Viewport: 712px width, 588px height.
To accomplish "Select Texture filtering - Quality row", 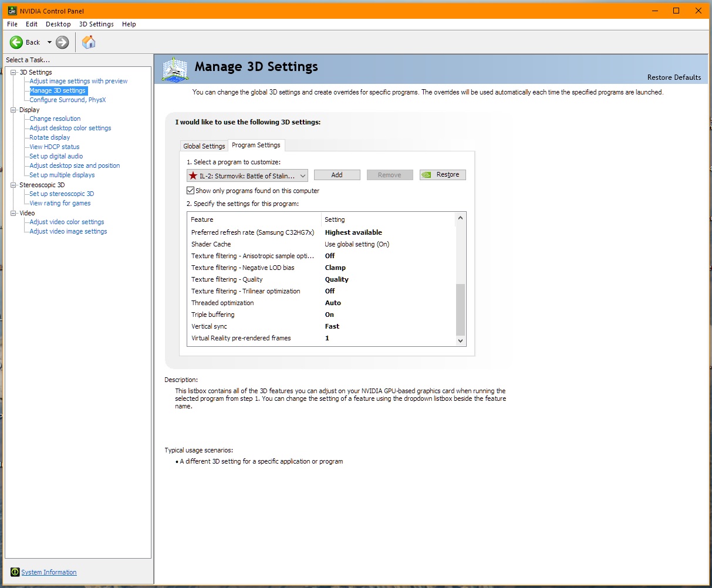I will (x=321, y=279).
